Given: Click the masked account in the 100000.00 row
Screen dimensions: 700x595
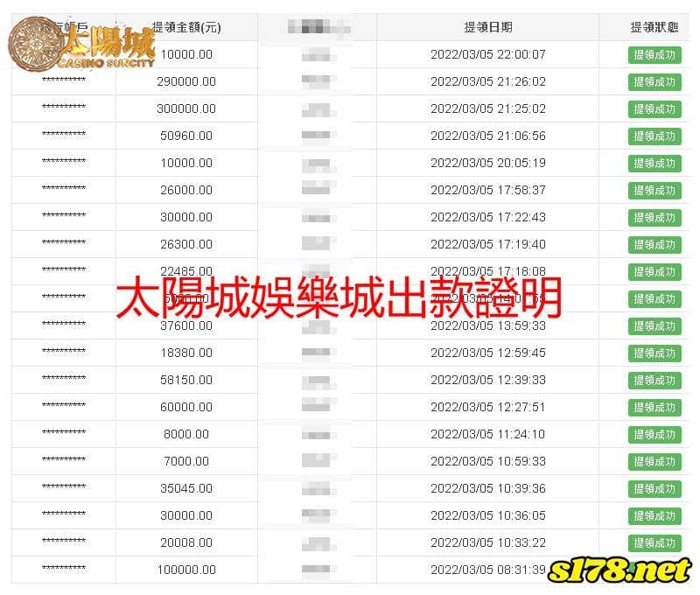Looking at the screenshot, I should pyautogui.click(x=63, y=568).
